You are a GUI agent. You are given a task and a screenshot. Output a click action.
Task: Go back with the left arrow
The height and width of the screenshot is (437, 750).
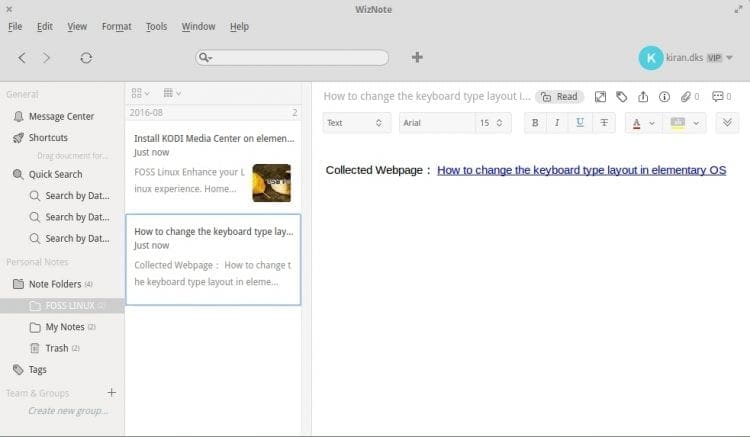point(22,58)
